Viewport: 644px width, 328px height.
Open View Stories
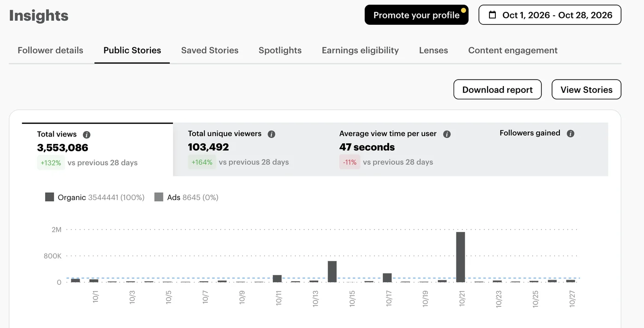586,90
